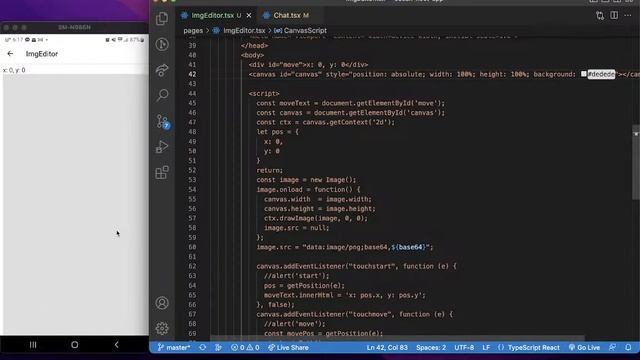Image resolution: width=640 pixels, height=360 pixels.
Task: Tap the recent apps button on phone
Action: click(x=33, y=345)
